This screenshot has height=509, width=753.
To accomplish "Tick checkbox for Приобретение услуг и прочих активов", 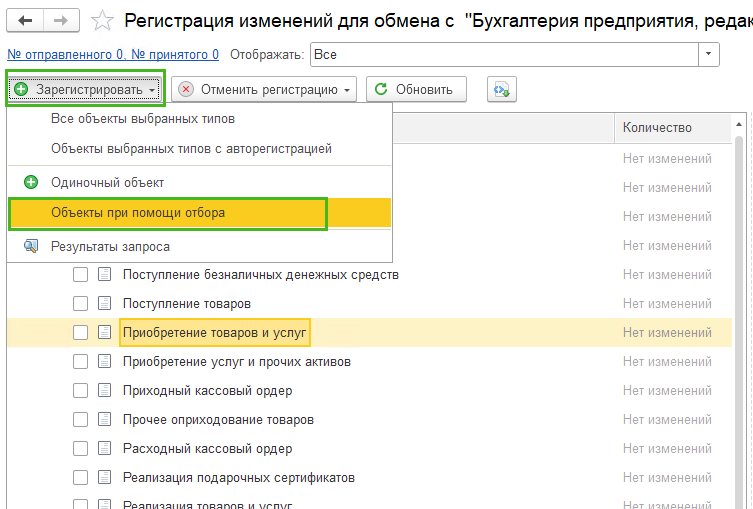I will (x=80, y=362).
